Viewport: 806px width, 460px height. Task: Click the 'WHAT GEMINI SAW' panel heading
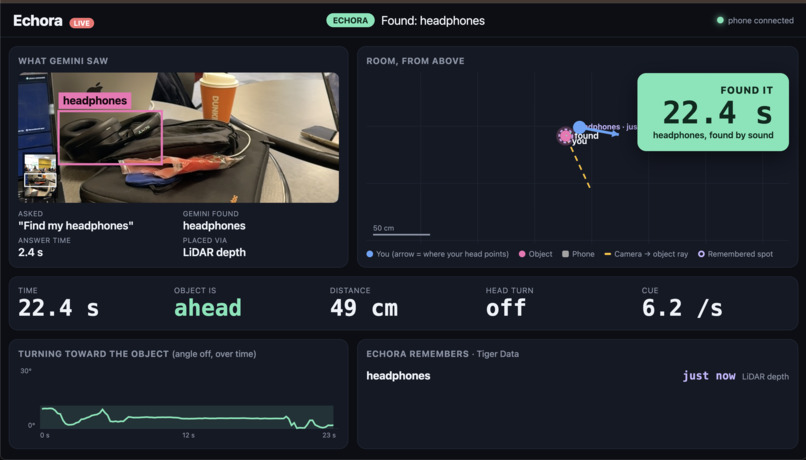(x=63, y=61)
